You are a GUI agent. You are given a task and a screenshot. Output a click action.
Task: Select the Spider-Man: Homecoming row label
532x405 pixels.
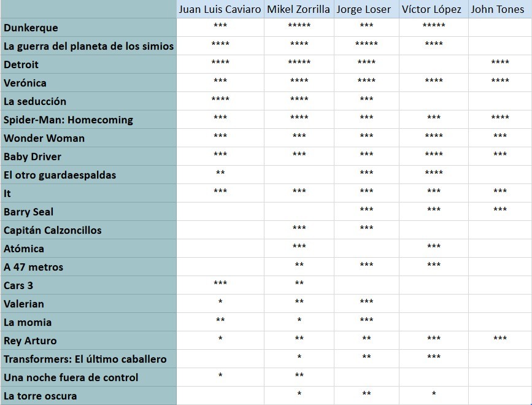pos(68,120)
